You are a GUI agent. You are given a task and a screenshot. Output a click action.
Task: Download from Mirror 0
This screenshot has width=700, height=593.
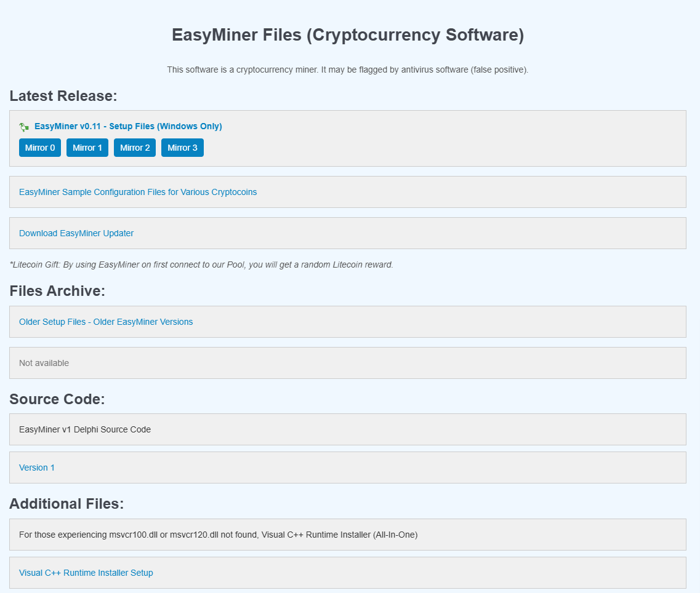pos(40,148)
